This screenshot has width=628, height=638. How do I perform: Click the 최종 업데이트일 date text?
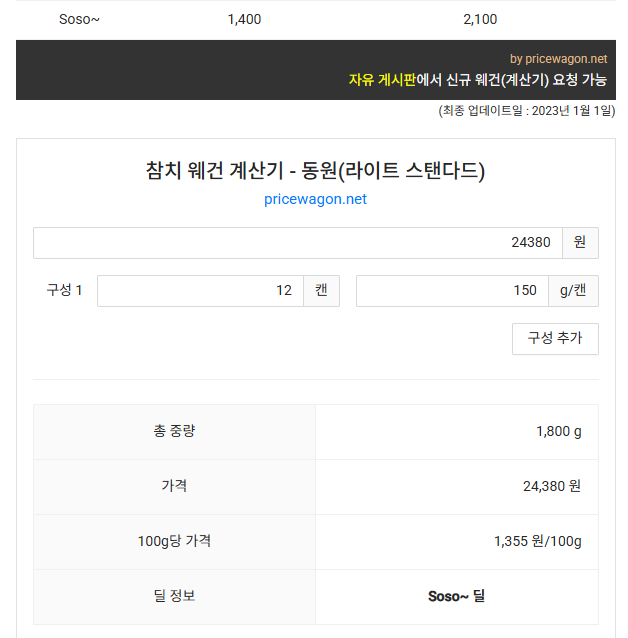coord(527,111)
